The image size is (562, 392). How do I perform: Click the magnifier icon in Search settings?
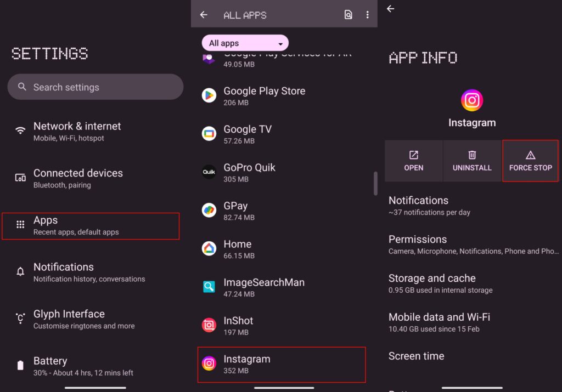[22, 87]
